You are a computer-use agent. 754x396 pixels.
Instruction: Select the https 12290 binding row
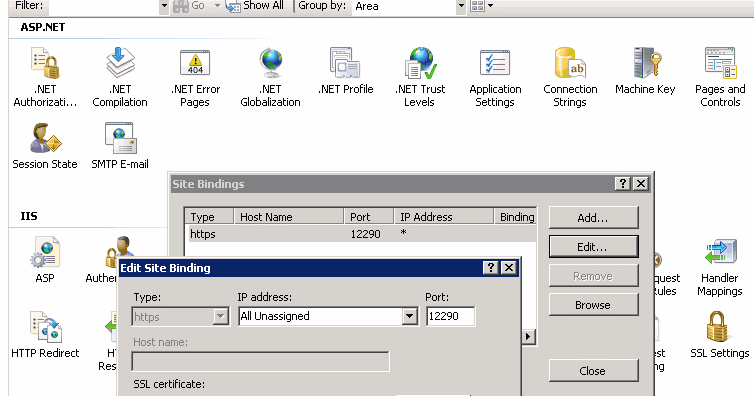point(361,234)
